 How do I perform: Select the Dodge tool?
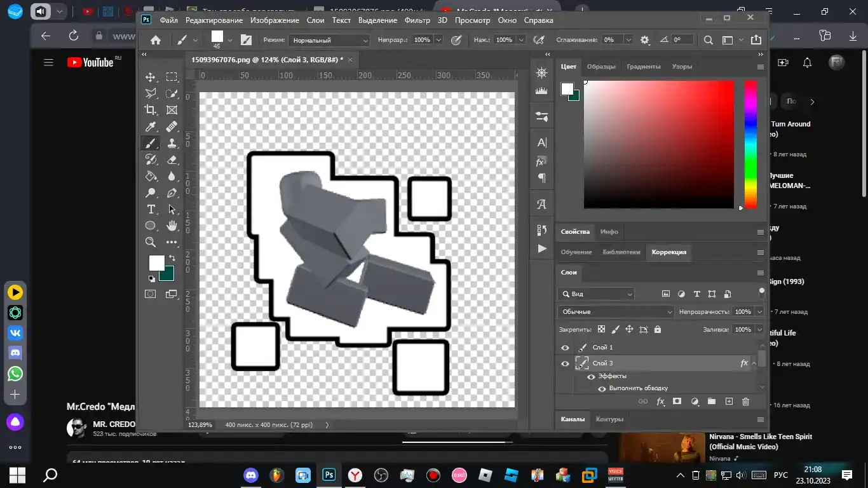(x=151, y=193)
